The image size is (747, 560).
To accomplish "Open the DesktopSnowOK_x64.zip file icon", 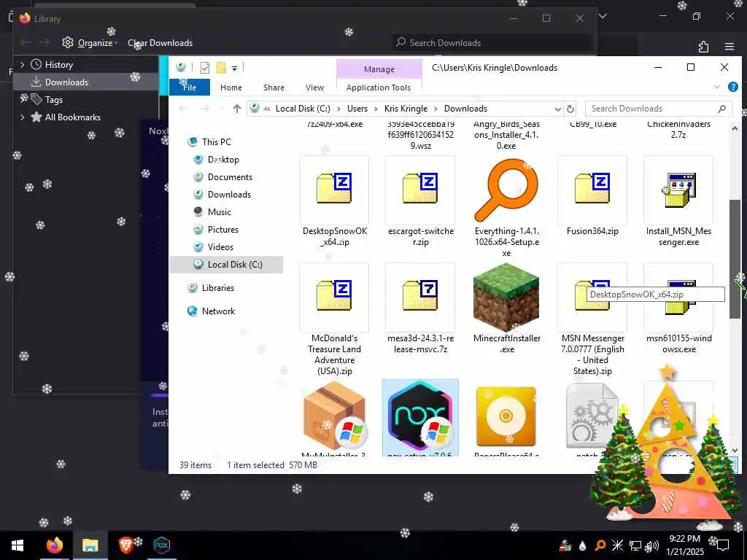I will tap(334, 189).
